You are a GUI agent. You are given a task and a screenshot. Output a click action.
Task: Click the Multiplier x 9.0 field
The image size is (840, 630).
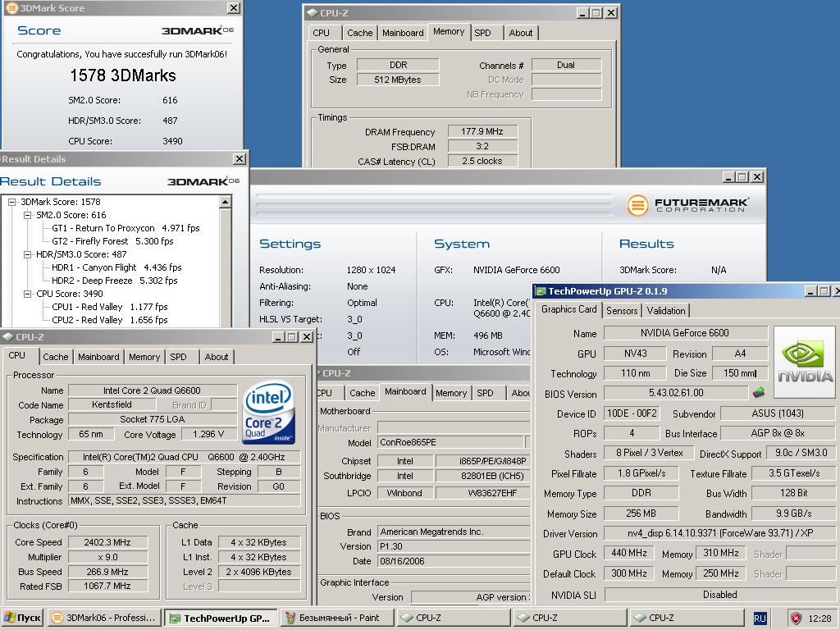[107, 557]
